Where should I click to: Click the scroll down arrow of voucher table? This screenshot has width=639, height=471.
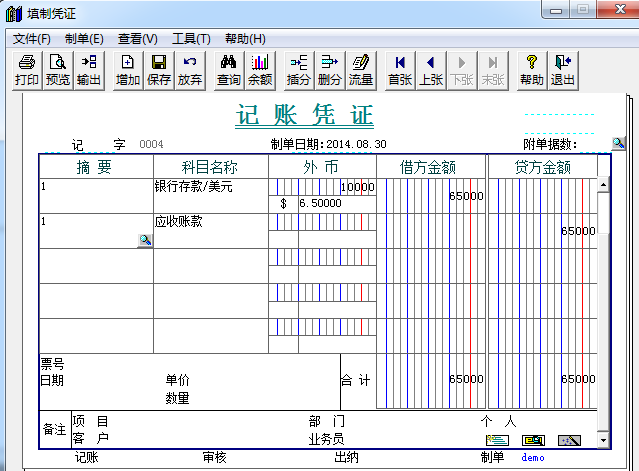(603, 440)
